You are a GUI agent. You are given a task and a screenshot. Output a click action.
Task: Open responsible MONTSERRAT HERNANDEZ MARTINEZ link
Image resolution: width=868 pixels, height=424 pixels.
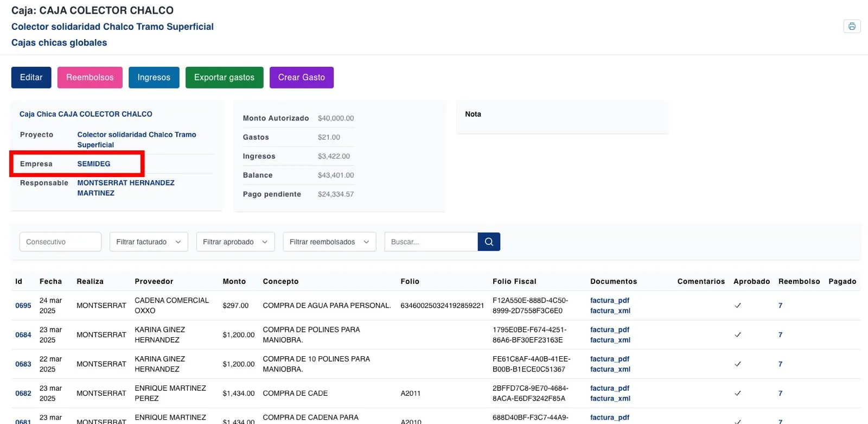pos(125,188)
